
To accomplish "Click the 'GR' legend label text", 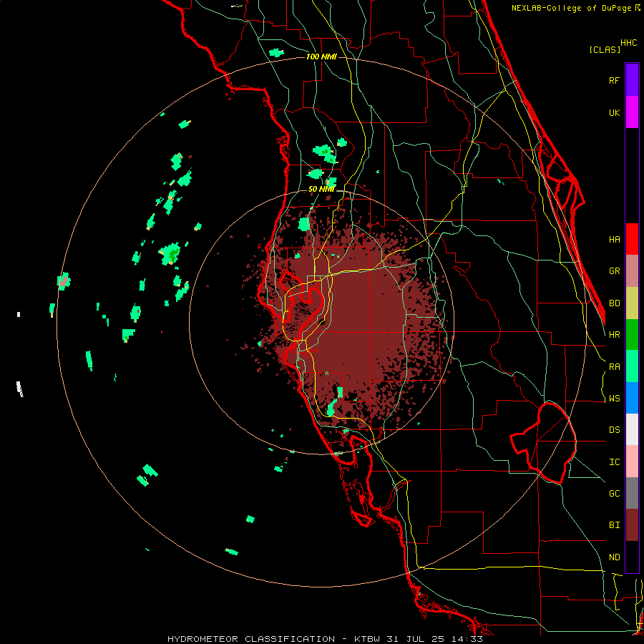I will pyautogui.click(x=614, y=271).
